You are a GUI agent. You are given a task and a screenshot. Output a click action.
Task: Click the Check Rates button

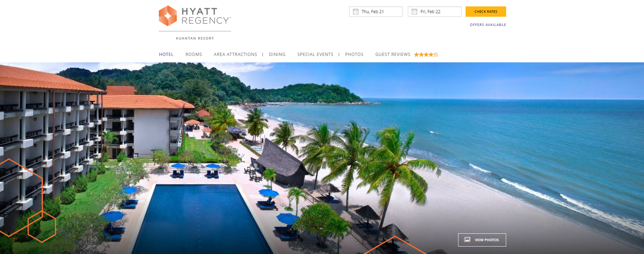(486, 12)
